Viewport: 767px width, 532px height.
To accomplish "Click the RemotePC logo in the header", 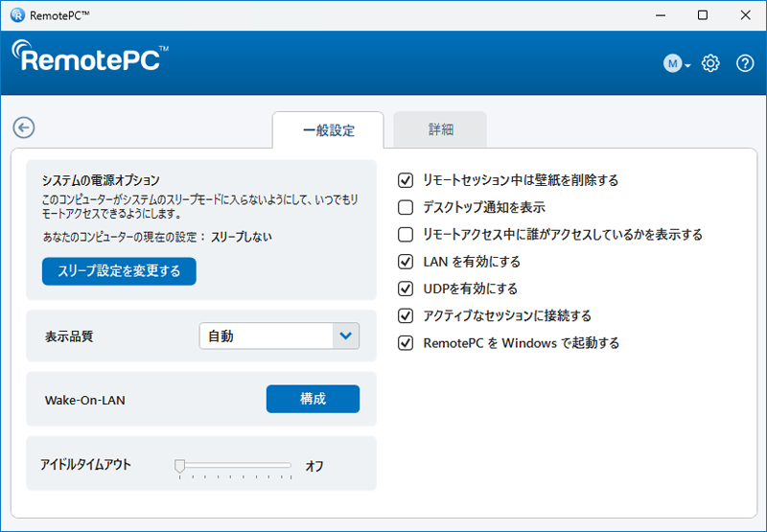I will pos(90,57).
